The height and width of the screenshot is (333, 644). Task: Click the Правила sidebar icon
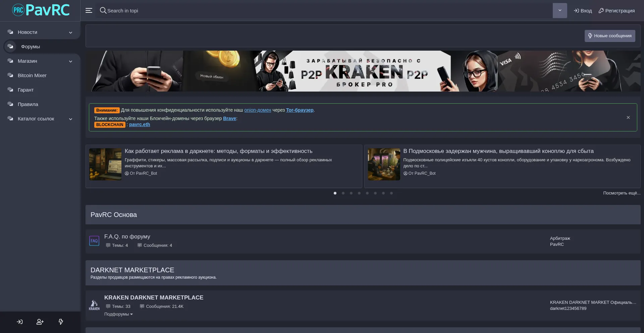[10, 104]
